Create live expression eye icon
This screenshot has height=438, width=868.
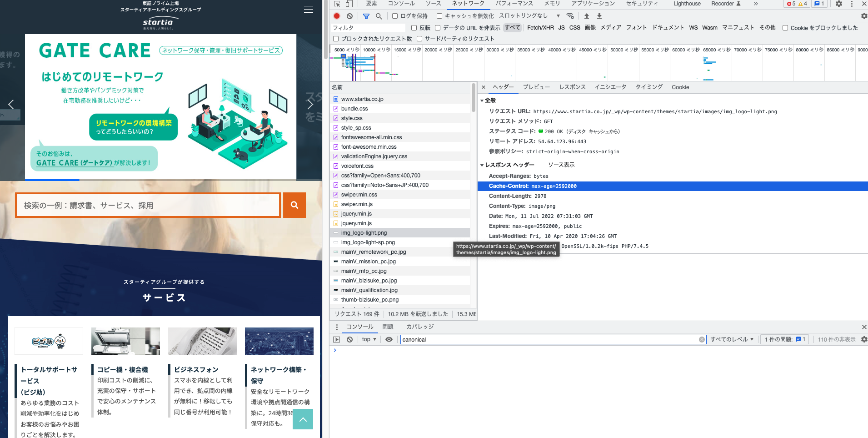point(389,339)
